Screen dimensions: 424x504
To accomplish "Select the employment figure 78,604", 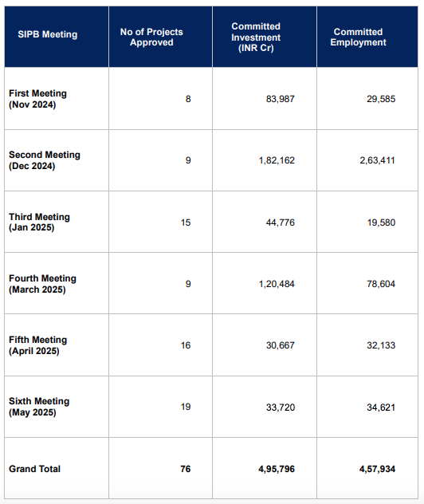I will coord(381,284).
